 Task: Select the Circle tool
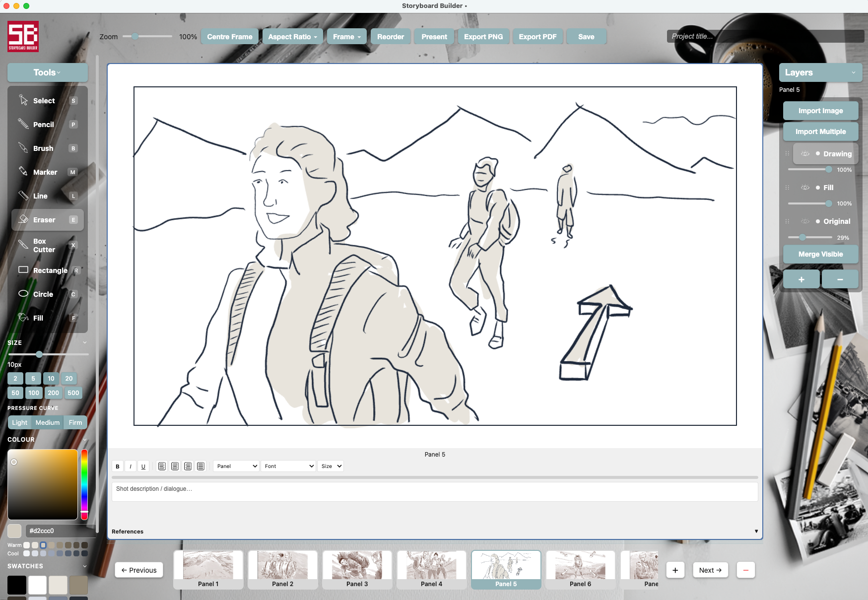(x=42, y=294)
